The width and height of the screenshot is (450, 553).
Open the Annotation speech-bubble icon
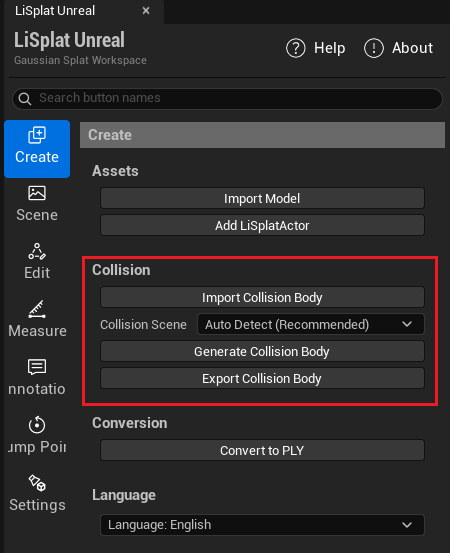click(37, 367)
